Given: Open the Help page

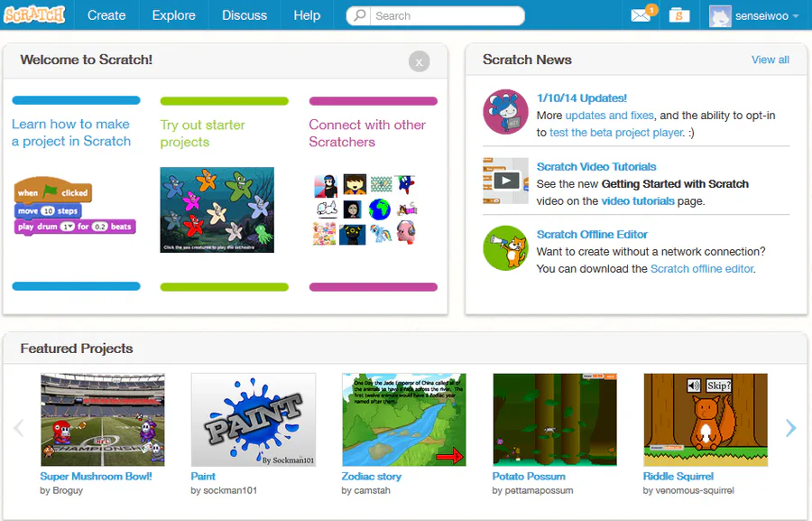Looking at the screenshot, I should pyautogui.click(x=307, y=15).
